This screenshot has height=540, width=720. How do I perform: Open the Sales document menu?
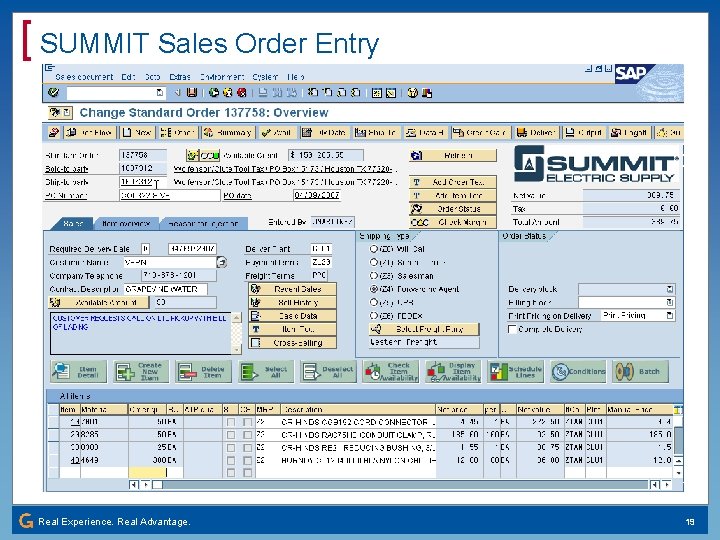coord(84,77)
